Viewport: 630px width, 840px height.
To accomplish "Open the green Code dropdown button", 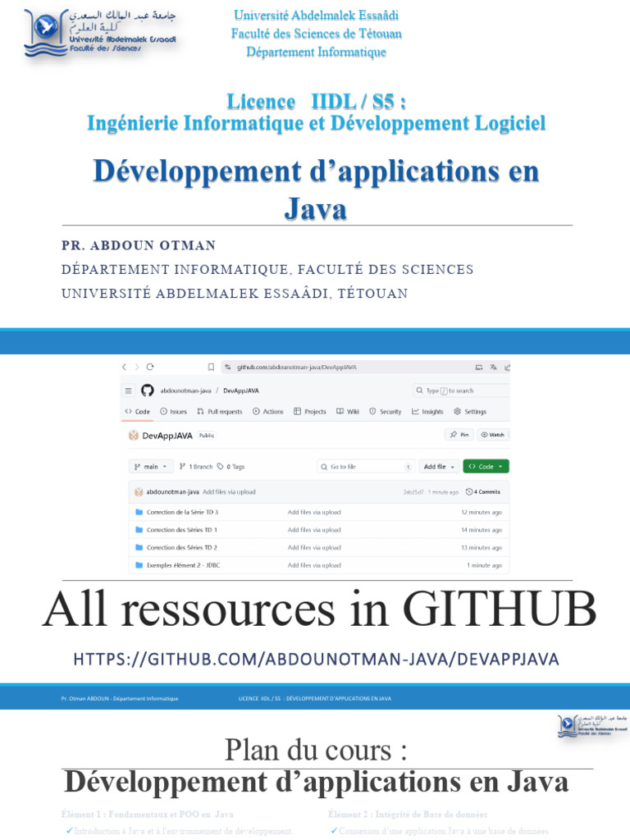I will [x=486, y=467].
